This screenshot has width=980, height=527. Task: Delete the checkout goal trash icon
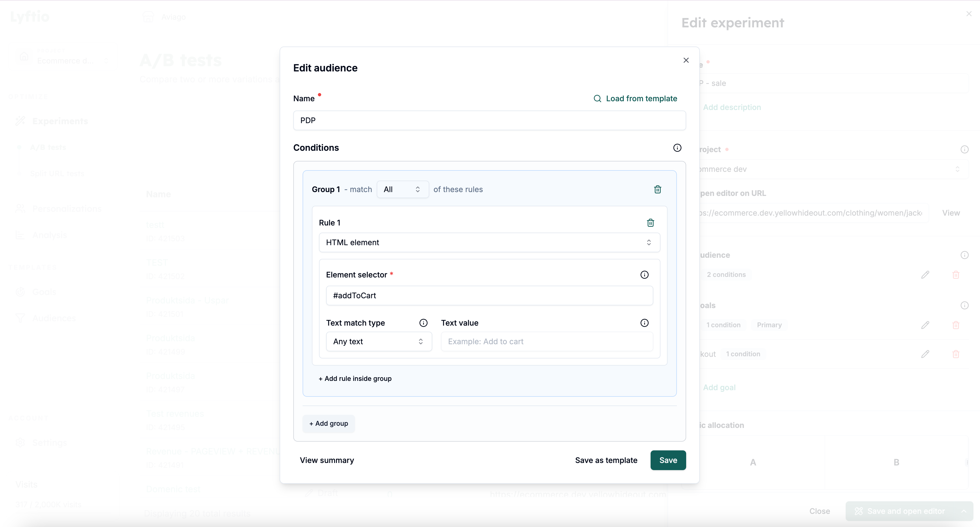click(956, 354)
